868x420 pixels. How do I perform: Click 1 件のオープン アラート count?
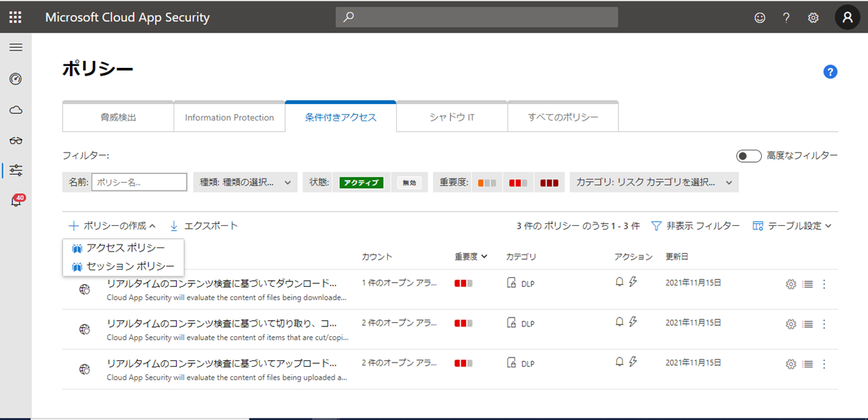click(x=400, y=283)
